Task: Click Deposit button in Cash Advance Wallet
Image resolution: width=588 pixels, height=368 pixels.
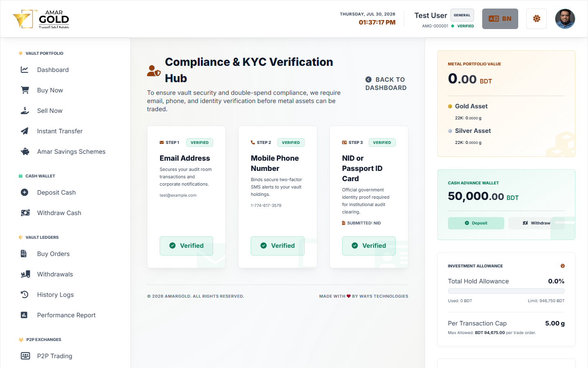Action: pos(476,223)
